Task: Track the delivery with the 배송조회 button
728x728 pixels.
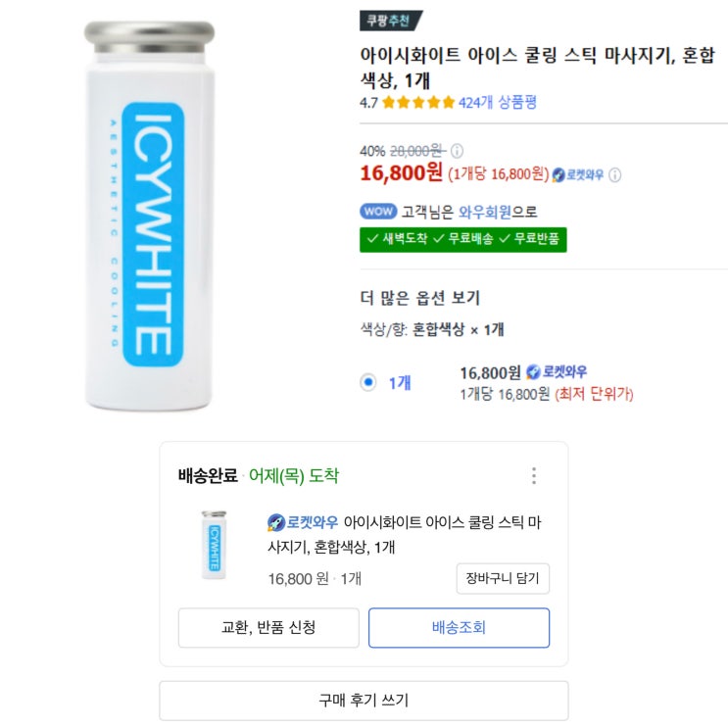Action: [x=459, y=627]
